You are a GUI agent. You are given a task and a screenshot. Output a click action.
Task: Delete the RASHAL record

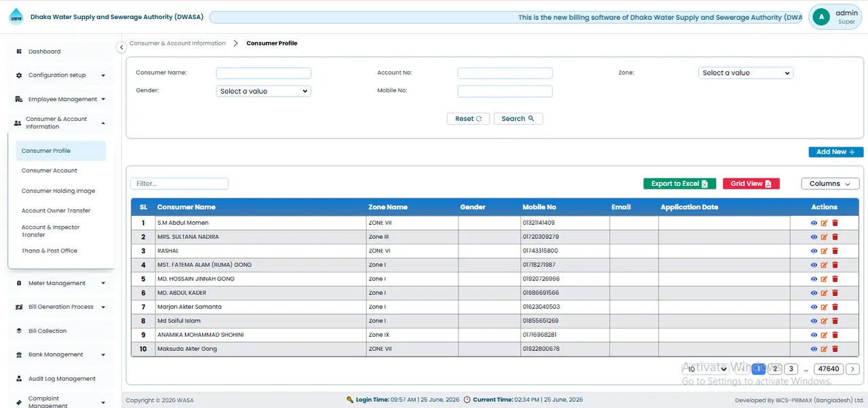point(835,251)
